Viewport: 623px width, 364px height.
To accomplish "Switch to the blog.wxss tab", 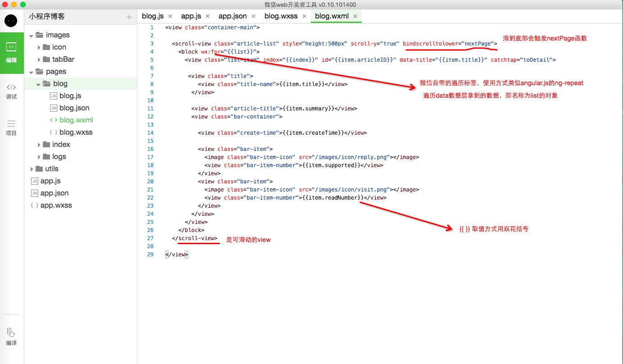I will tap(281, 16).
